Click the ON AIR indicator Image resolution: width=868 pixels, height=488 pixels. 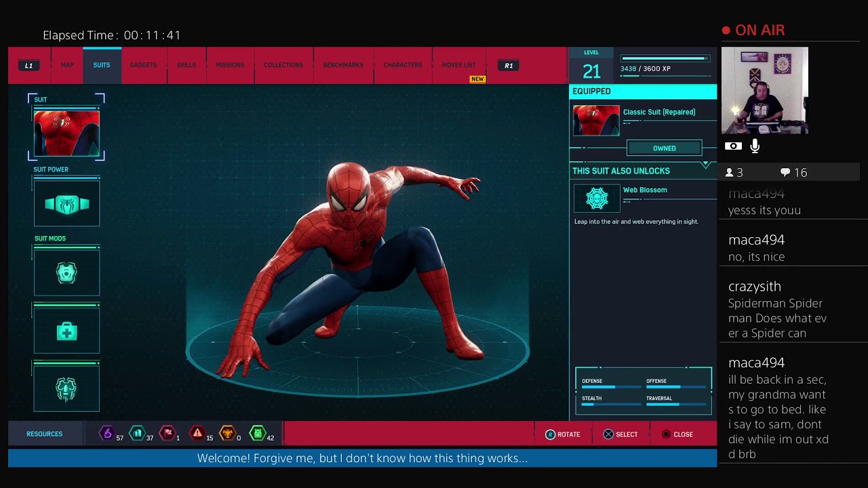[x=753, y=30]
